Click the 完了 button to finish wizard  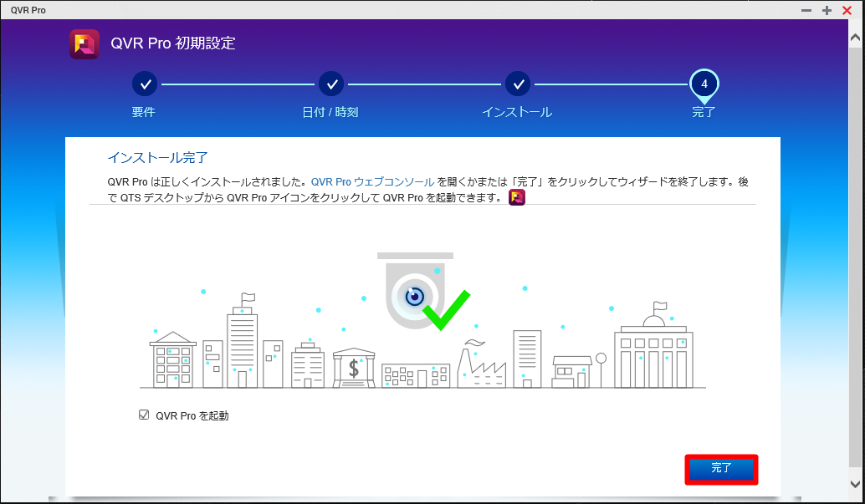721,469
